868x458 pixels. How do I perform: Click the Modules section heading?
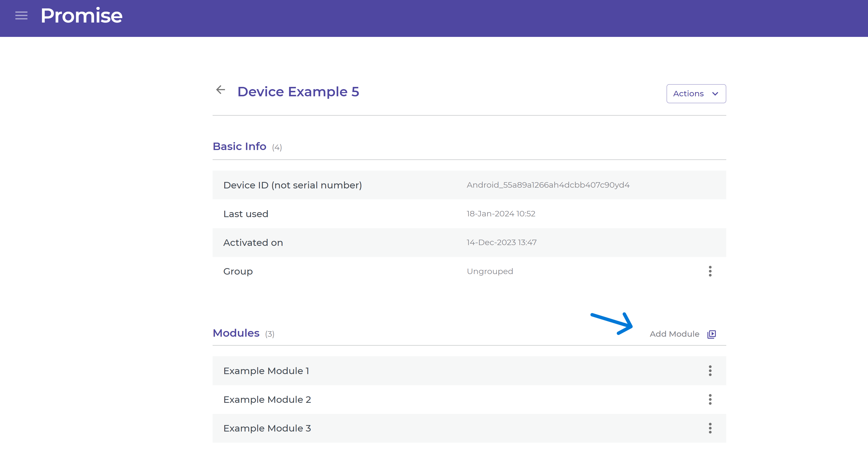pyautogui.click(x=236, y=333)
